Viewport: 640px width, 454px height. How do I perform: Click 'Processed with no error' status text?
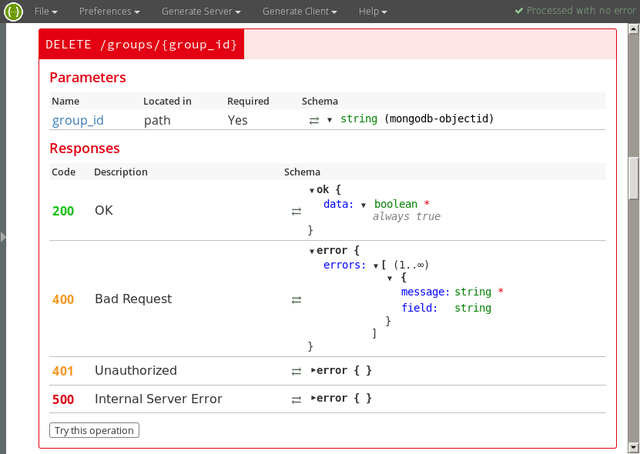581,11
